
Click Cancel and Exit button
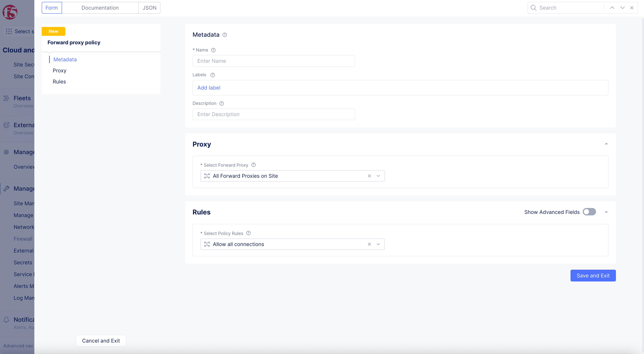tap(101, 341)
